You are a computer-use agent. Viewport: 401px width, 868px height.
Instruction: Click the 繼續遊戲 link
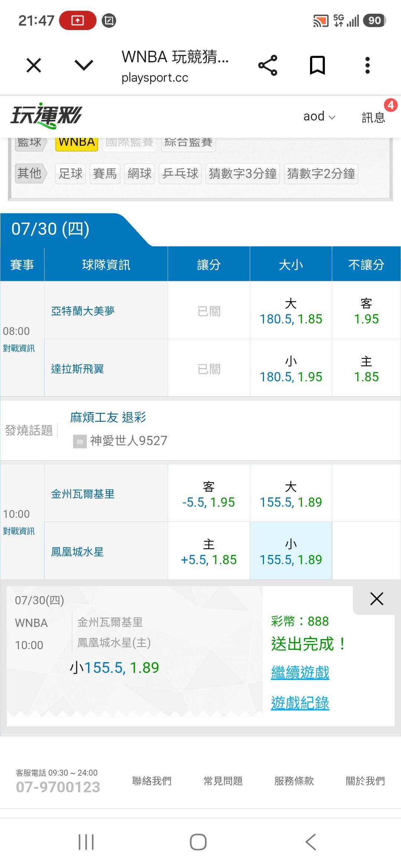300,673
